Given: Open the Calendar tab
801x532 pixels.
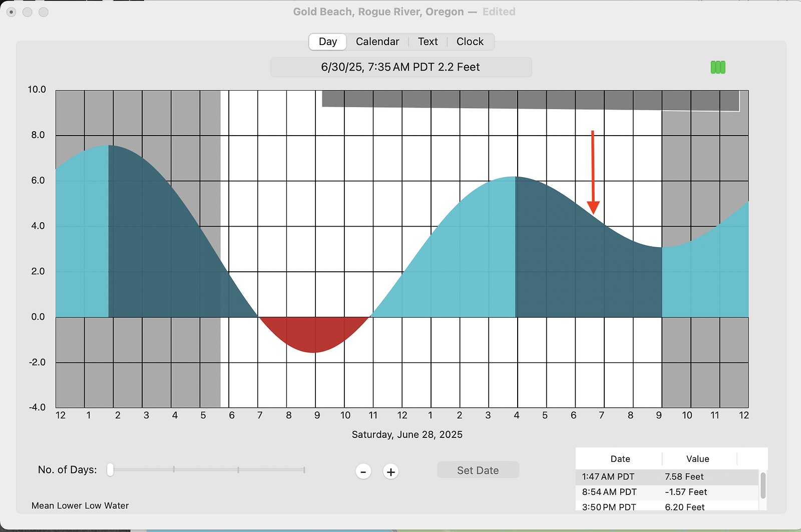Looking at the screenshot, I should click(377, 42).
